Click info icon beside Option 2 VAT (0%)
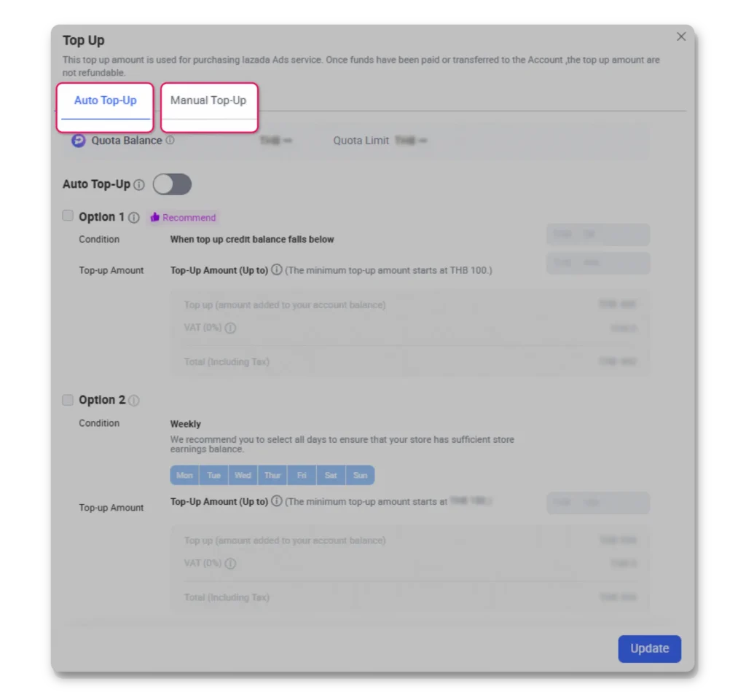746x700 pixels. click(230, 564)
